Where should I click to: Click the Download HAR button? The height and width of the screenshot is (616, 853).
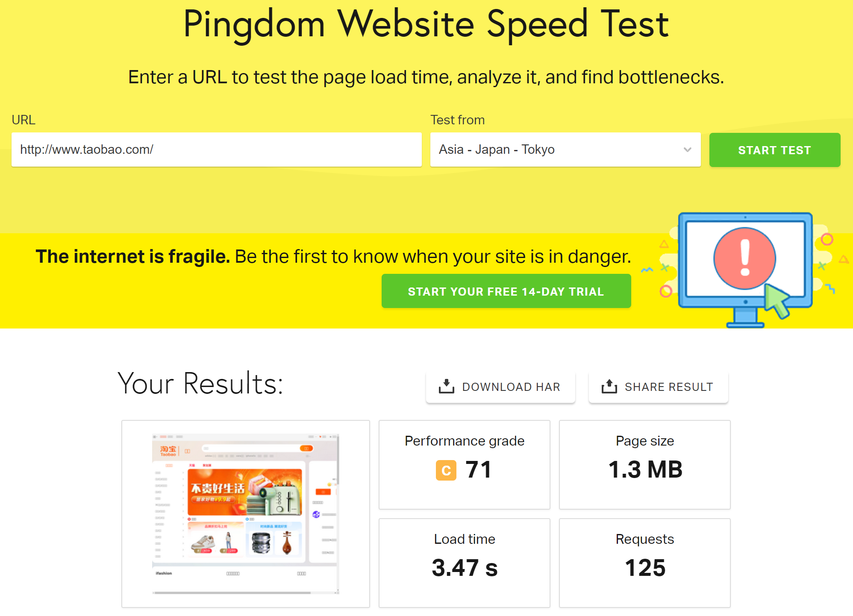[500, 387]
